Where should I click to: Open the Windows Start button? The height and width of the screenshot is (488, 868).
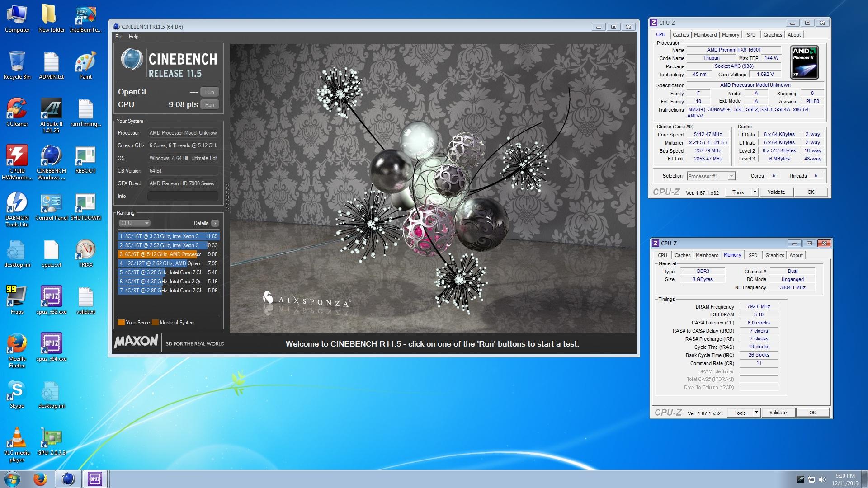[12, 479]
